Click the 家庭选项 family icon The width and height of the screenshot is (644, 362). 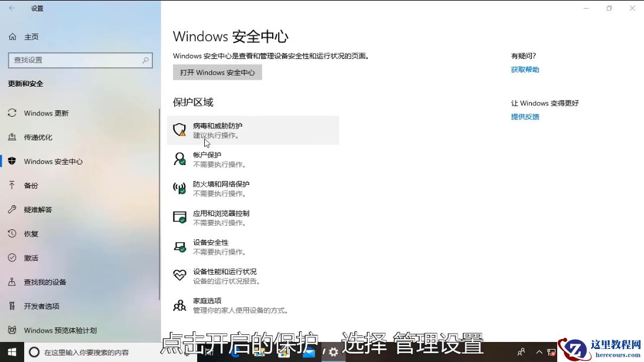click(x=179, y=304)
